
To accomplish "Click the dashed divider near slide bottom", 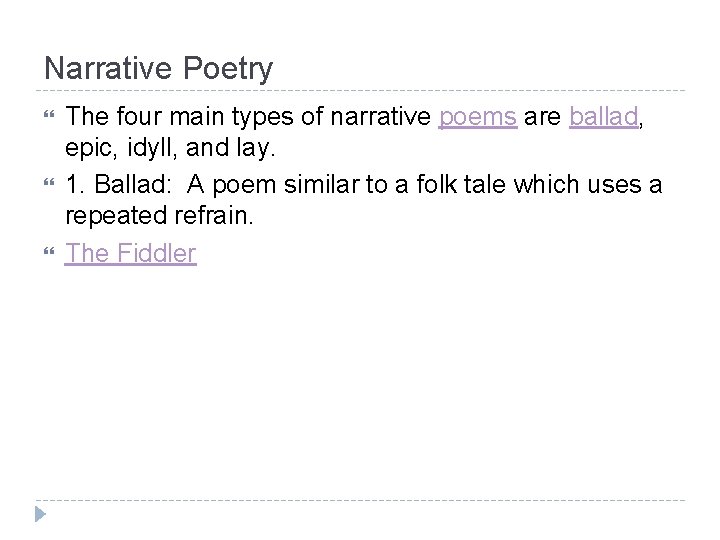I will pyautogui.click(x=360, y=500).
